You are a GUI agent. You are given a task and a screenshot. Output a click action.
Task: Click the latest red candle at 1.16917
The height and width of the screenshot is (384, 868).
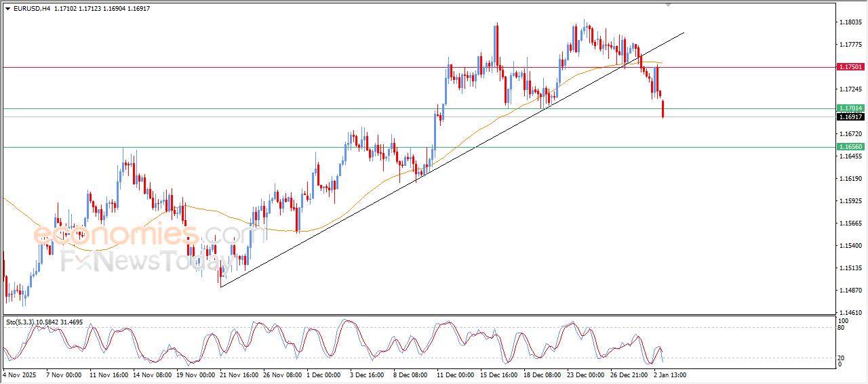(x=663, y=109)
